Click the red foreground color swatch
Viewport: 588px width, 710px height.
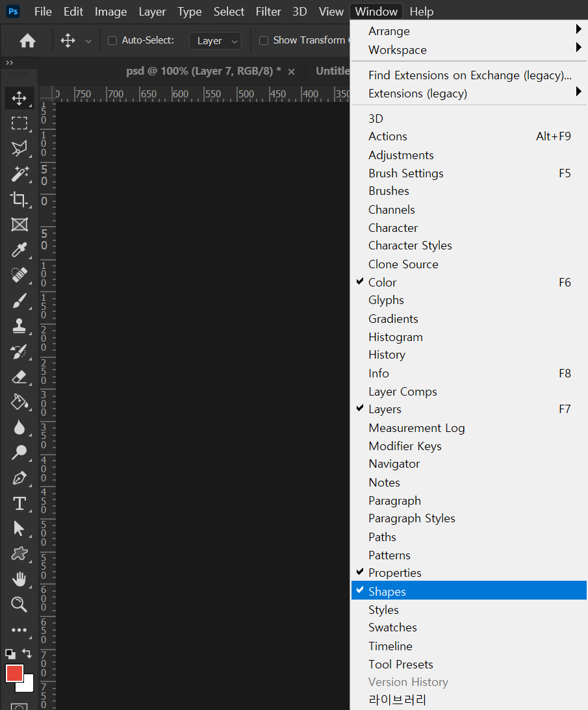(x=13, y=673)
